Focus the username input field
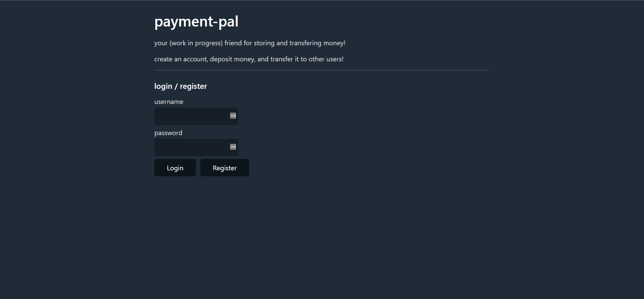 click(196, 116)
